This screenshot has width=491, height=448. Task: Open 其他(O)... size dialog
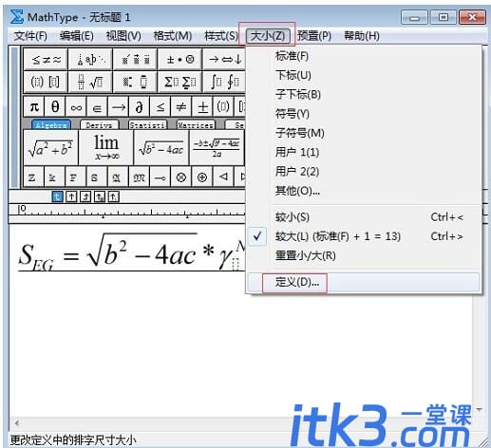click(363, 191)
